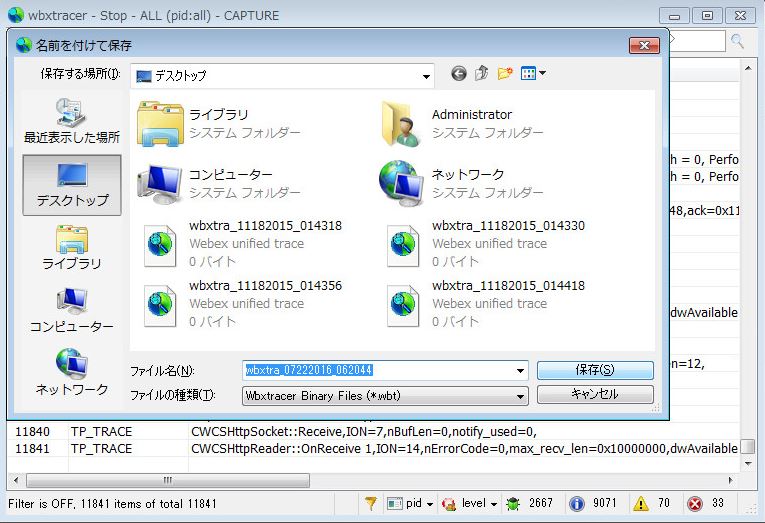Open the view menu icon in dialog toolbar
765x523 pixels.
tap(533, 74)
